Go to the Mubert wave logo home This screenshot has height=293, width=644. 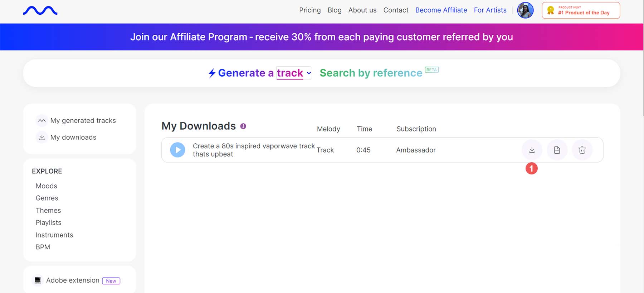pos(40,11)
